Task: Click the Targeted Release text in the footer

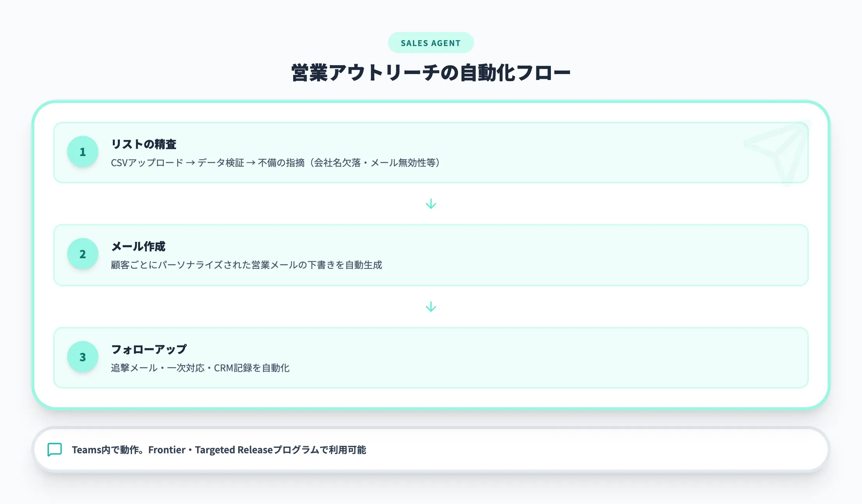Action: pyautogui.click(x=233, y=450)
